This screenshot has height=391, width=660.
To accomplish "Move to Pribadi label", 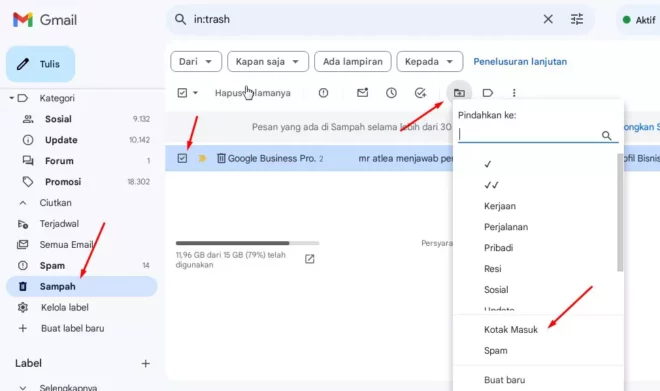I will point(498,248).
